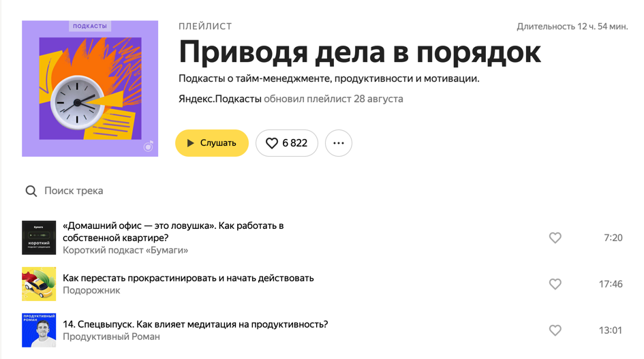Select track Как перестать прокрастинировать

click(x=188, y=278)
